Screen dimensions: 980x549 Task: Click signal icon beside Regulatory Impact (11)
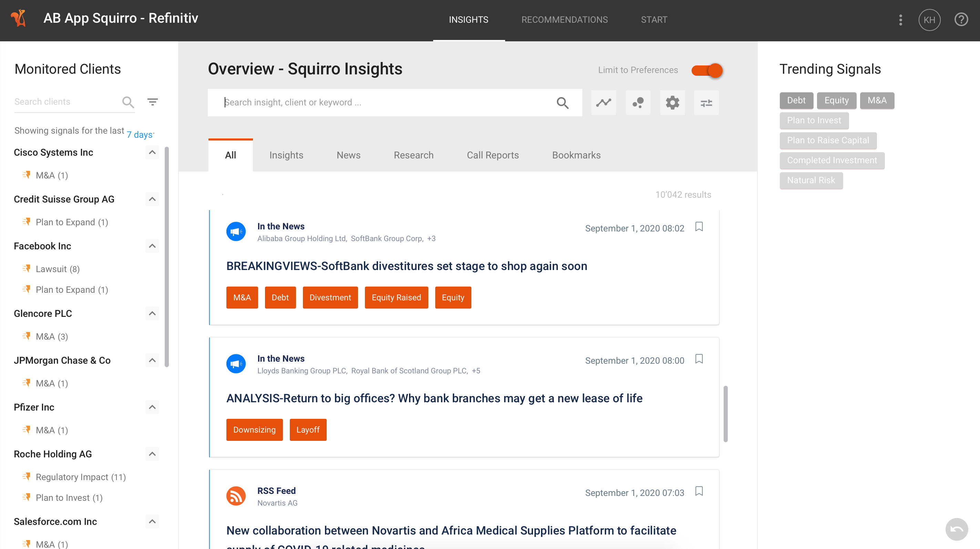26,476
